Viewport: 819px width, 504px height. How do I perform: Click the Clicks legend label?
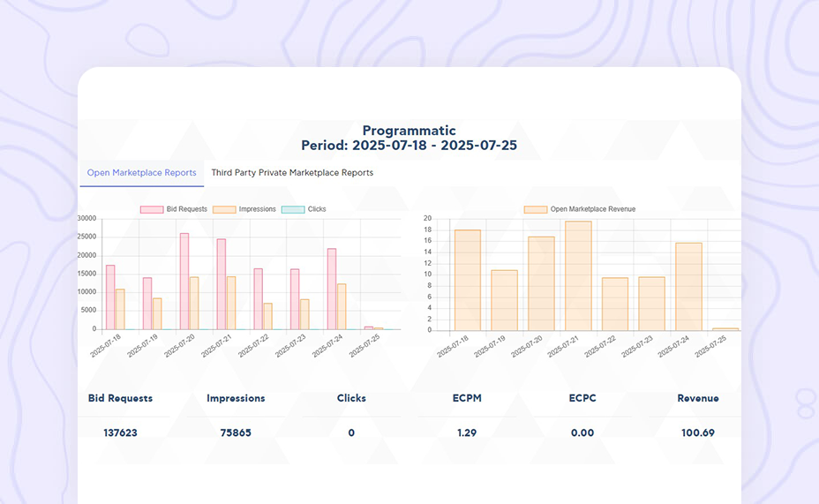point(317,209)
